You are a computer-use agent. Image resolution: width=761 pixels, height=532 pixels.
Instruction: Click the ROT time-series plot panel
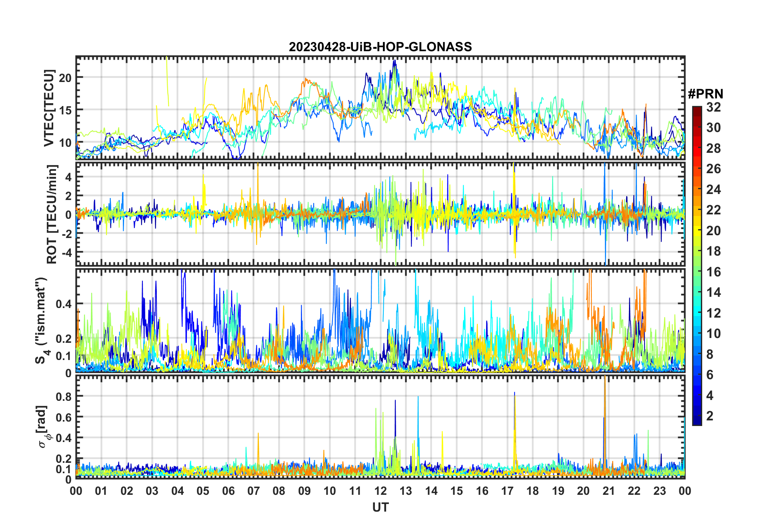[x=380, y=214]
